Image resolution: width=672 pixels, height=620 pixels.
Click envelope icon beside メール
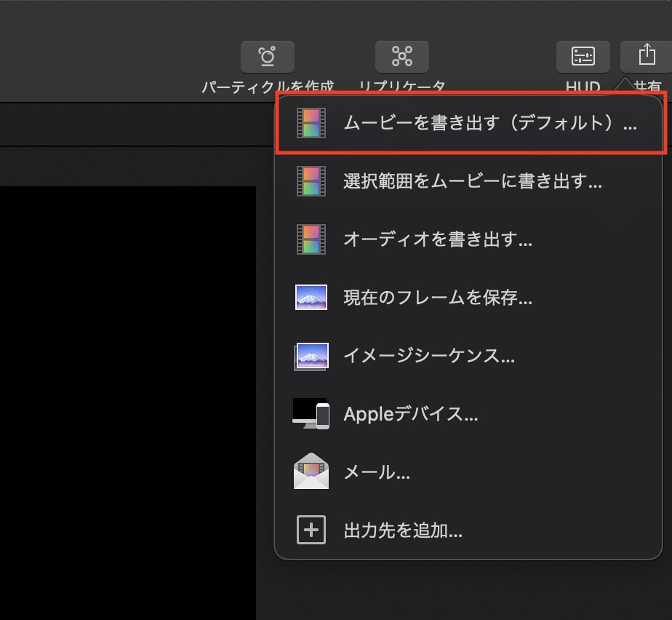pos(311,471)
